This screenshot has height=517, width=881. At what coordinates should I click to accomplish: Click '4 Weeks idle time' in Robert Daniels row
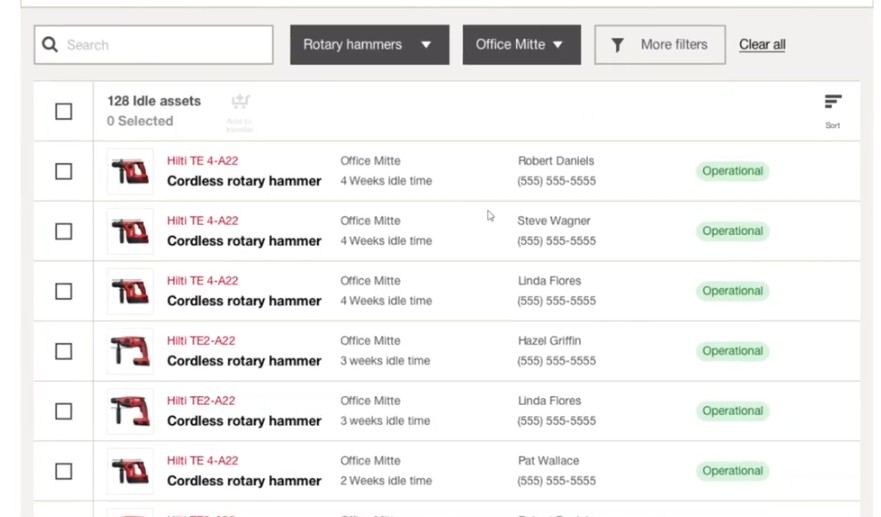pos(386,181)
